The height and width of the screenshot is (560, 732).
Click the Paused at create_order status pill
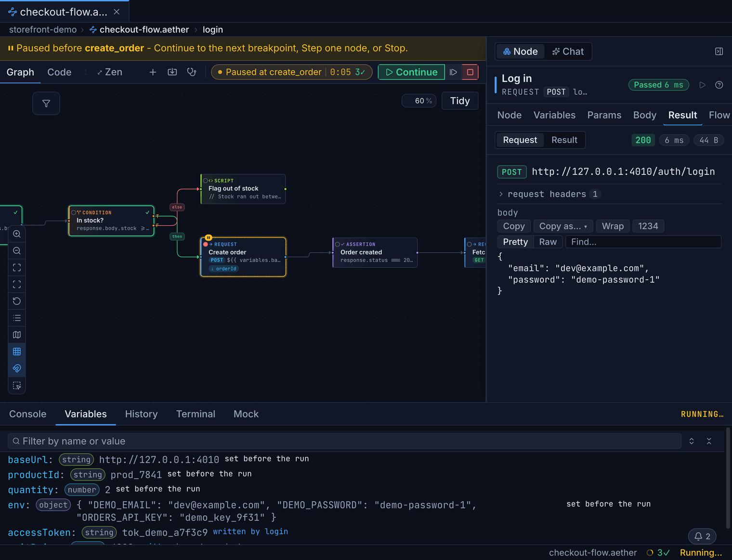[292, 72]
